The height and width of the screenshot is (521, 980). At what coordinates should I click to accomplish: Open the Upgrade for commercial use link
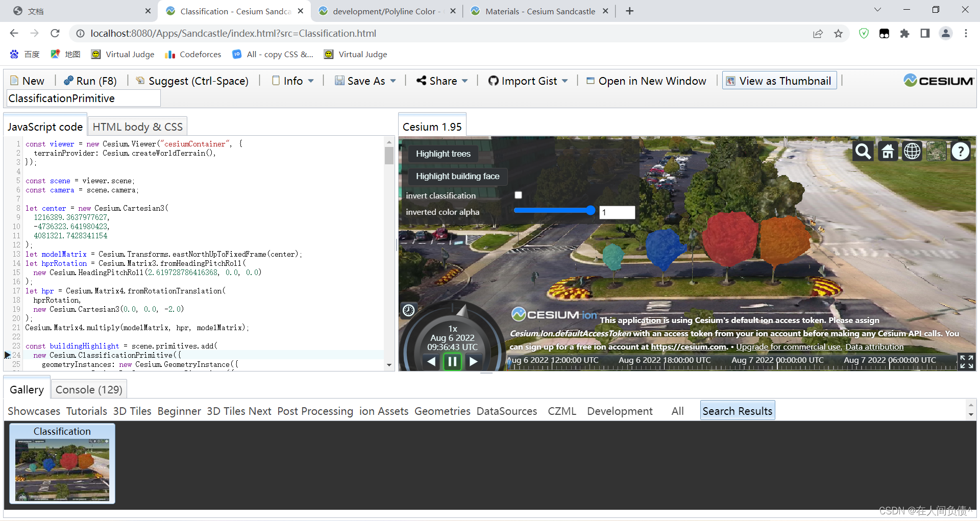click(789, 346)
